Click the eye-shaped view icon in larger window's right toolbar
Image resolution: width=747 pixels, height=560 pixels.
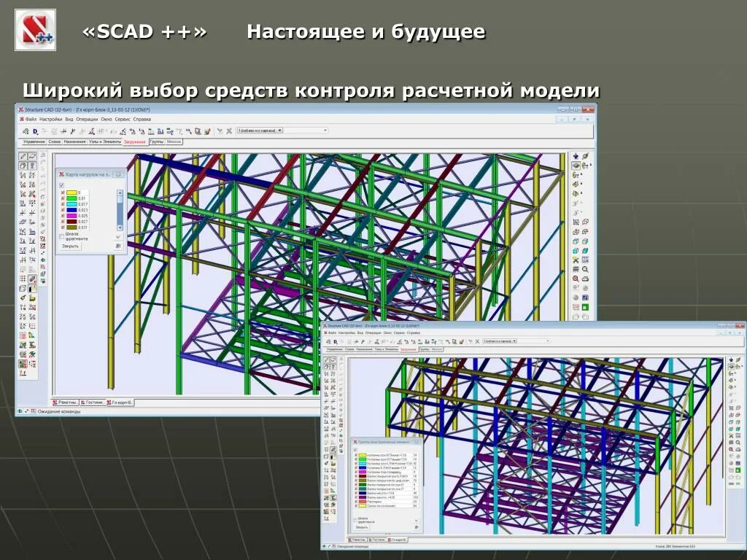click(576, 166)
